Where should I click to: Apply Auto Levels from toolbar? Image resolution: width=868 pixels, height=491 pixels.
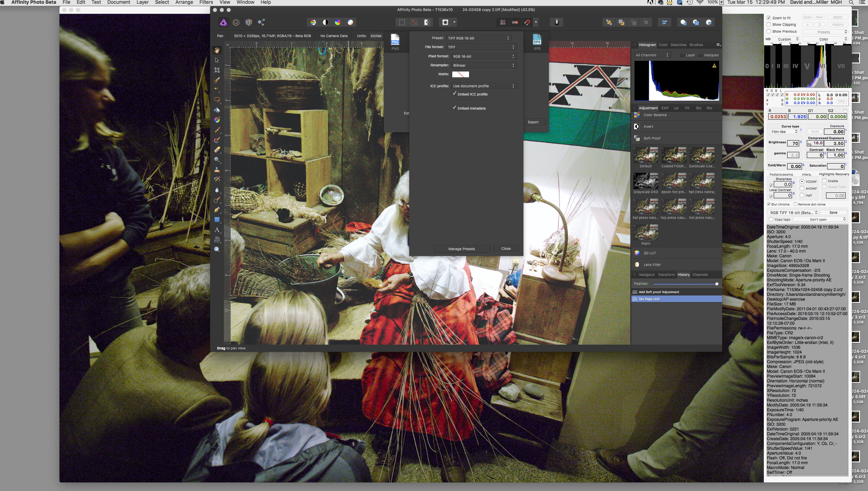tap(313, 22)
